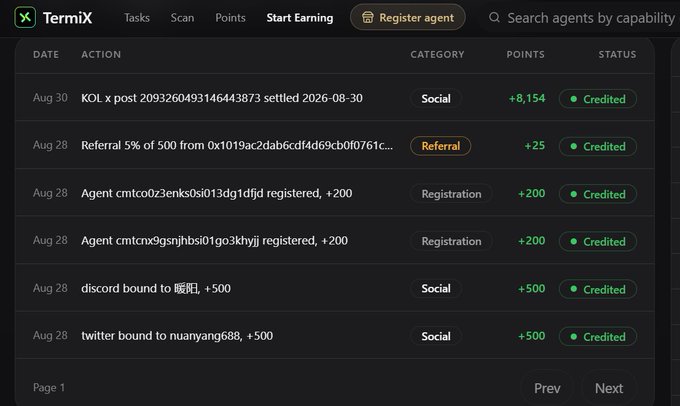The width and height of the screenshot is (680, 406).
Task: Select Agent cmtcnx9gsnjhbsi01go3khyjj registered text
Action: (214, 240)
